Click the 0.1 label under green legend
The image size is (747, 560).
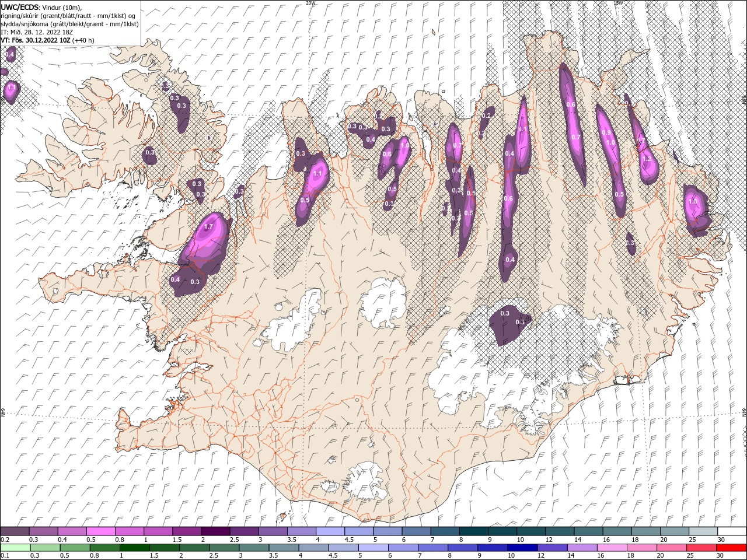point(5,556)
